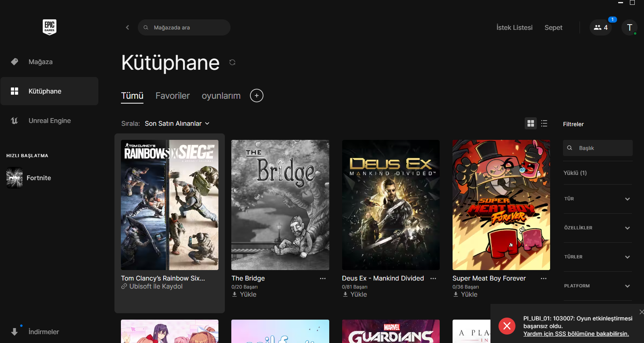Open options for The Bridge
Viewport: 644px width, 343px height.
coord(323,279)
